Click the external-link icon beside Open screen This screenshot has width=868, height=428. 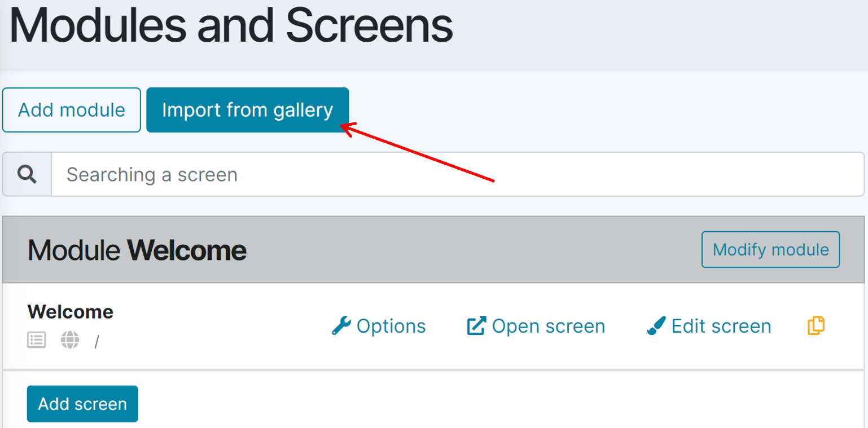click(476, 326)
